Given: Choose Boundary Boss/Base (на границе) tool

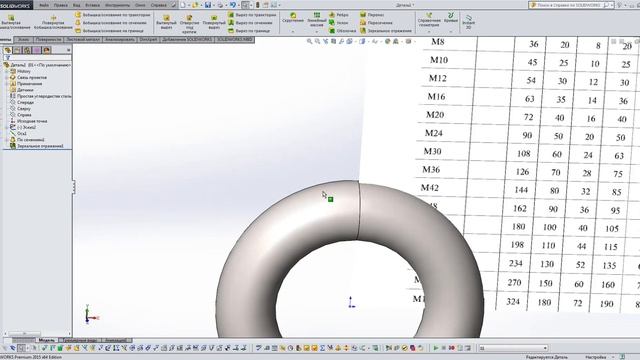Looking at the screenshot, I should pos(109,31).
